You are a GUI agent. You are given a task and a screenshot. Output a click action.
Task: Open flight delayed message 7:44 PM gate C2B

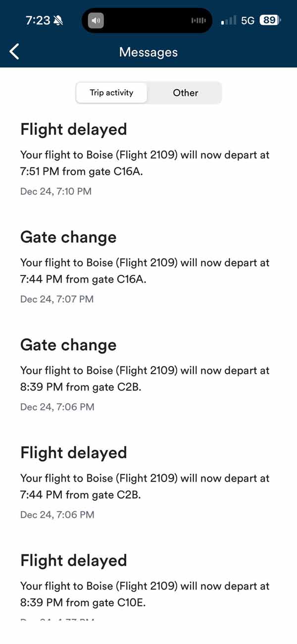click(145, 485)
